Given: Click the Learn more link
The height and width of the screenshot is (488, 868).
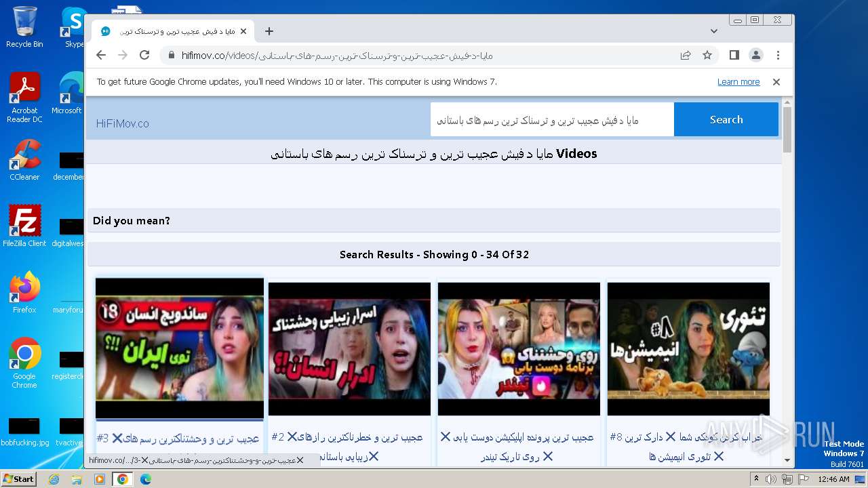Looking at the screenshot, I should point(738,82).
